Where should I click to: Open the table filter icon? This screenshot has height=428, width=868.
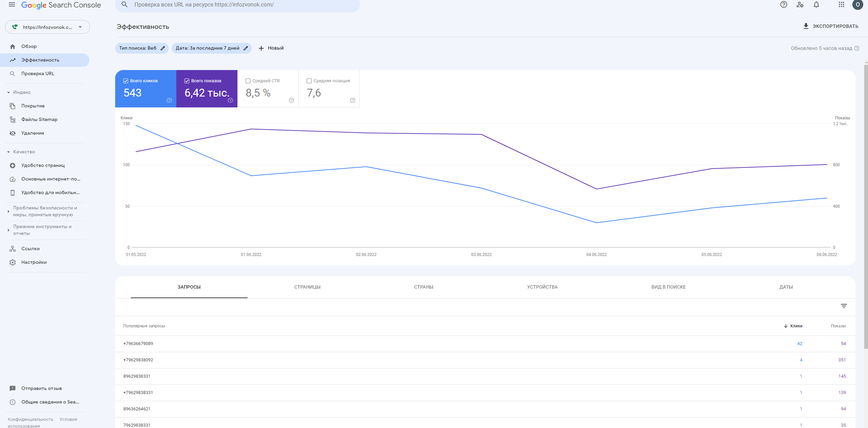(x=844, y=306)
